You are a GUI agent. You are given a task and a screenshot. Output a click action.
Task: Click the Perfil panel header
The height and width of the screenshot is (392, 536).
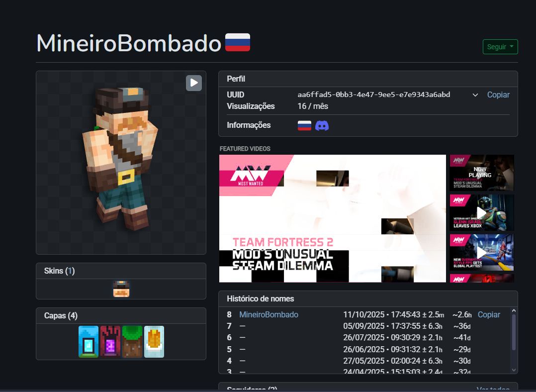368,79
